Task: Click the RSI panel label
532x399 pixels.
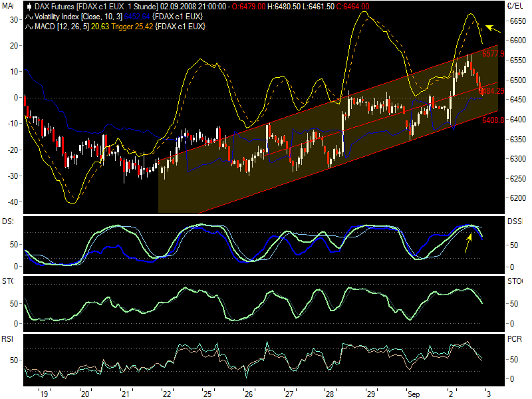Action: pos(7,339)
